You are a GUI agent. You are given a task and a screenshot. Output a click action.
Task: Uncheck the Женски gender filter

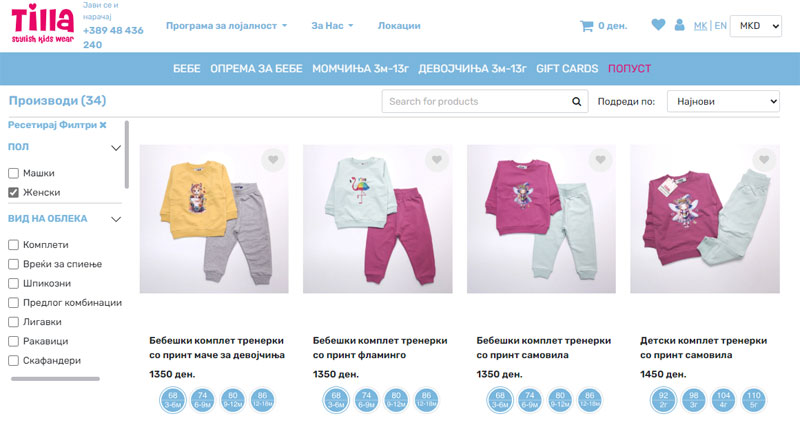(x=13, y=192)
